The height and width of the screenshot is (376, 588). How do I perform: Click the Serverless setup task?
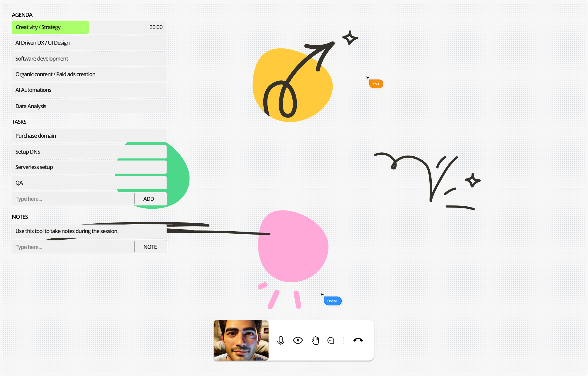coord(89,167)
